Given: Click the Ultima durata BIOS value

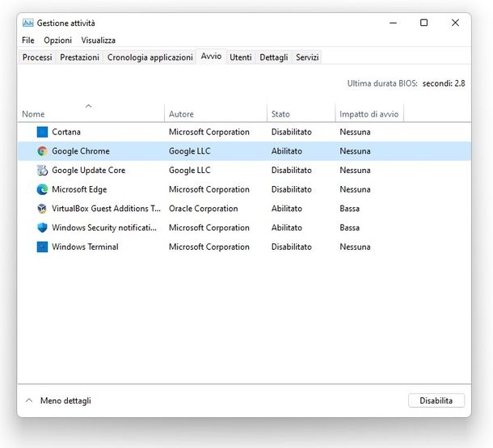Looking at the screenshot, I should click(x=444, y=83).
